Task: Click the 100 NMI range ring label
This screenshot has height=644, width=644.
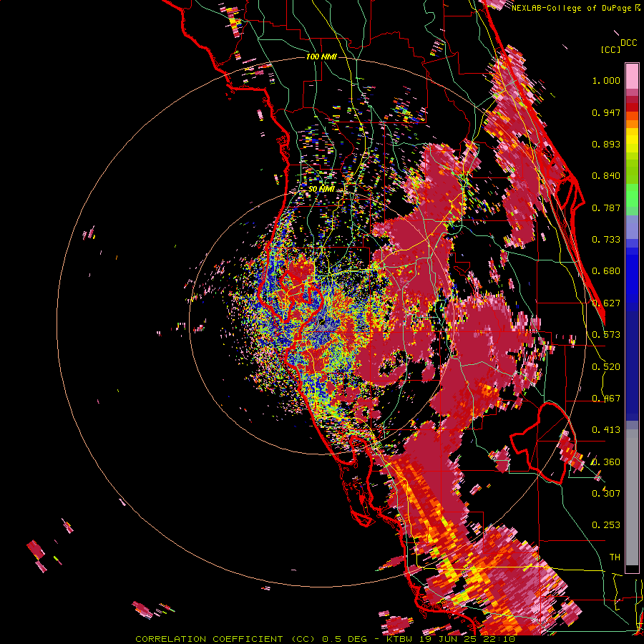Action: point(321,57)
